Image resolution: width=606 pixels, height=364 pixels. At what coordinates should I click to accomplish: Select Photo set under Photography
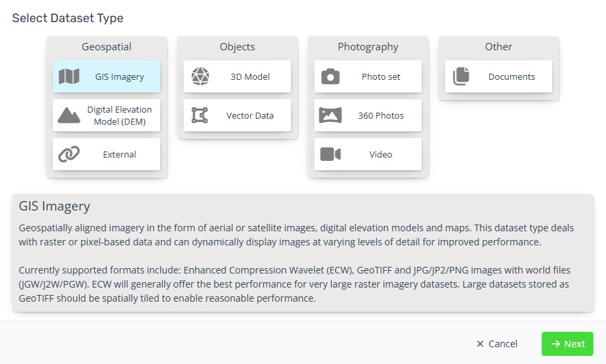368,76
